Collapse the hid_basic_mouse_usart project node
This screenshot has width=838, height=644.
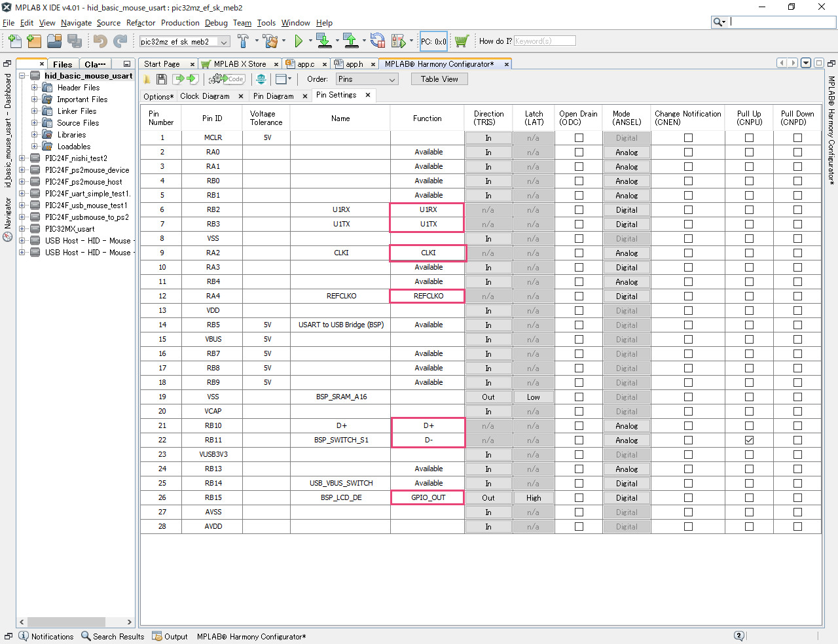pos(22,75)
